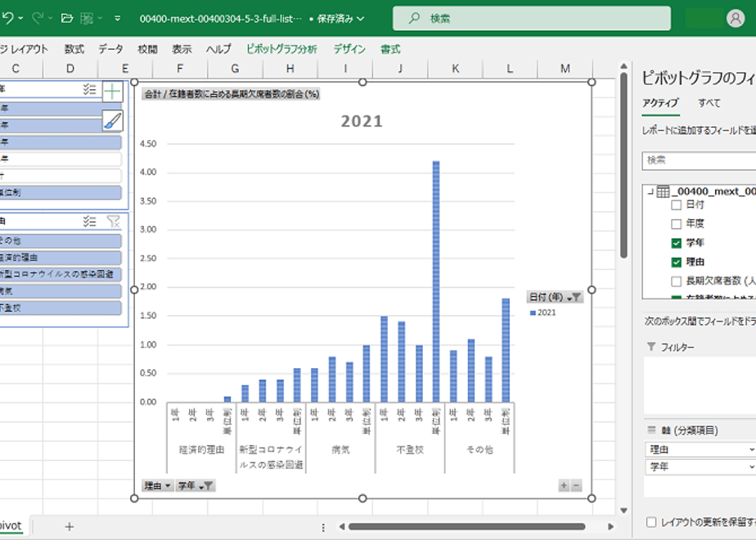The width and height of the screenshot is (756, 540).
Task: Click the expand field plus button on chart
Action: [563, 485]
